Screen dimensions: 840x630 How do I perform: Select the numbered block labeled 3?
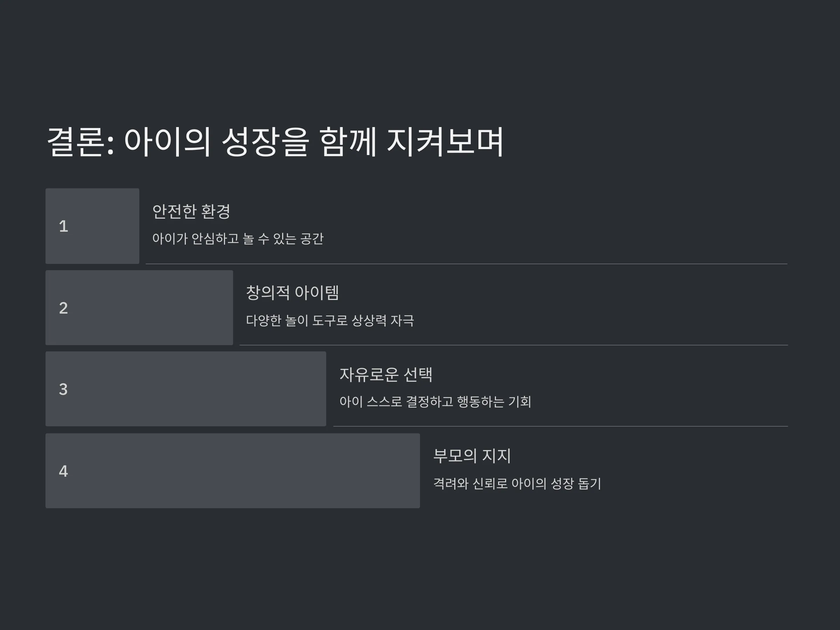186,389
